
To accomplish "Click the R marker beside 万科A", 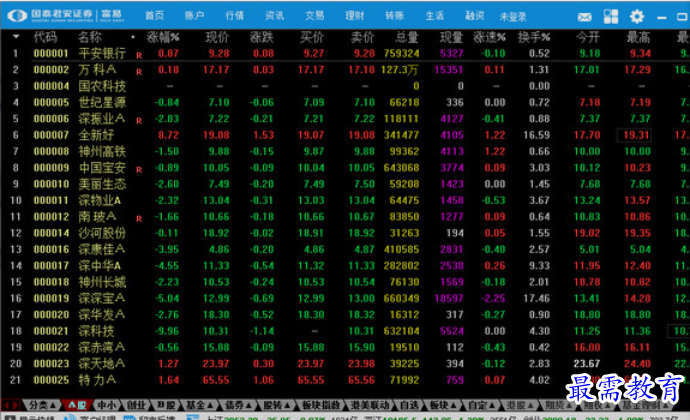I will [138, 70].
